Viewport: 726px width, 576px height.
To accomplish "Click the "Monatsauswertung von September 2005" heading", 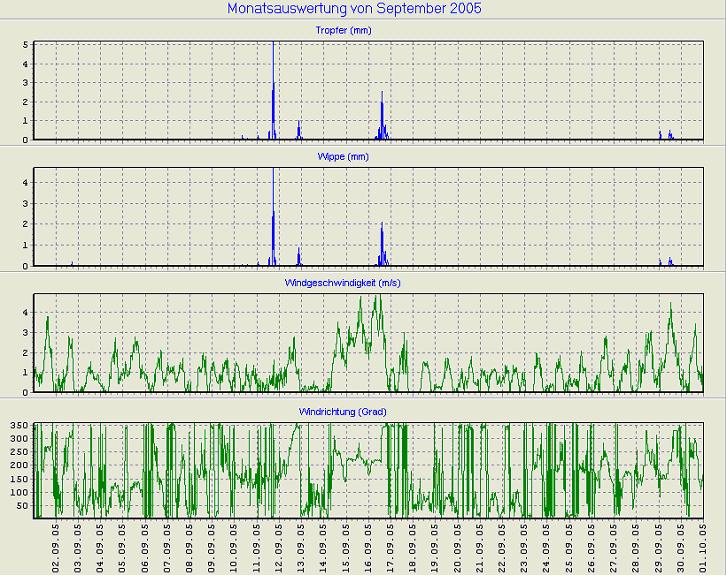I will pos(354,9).
